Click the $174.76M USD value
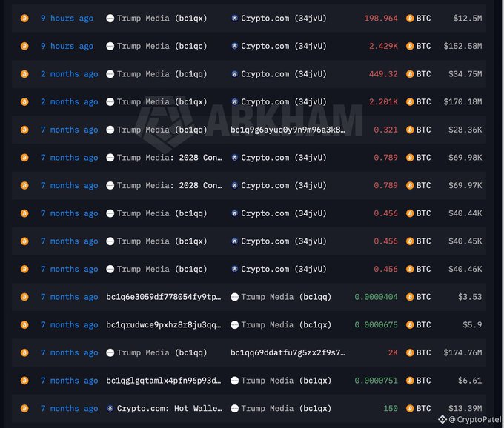The width and height of the screenshot is (504, 428). 462,353
